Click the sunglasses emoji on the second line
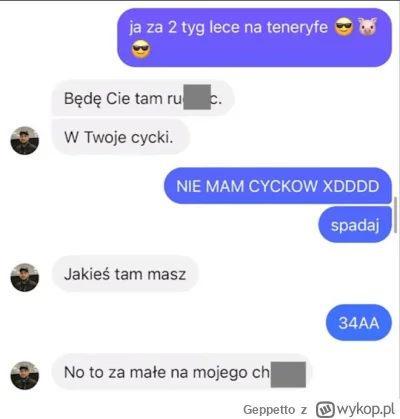Viewport: 400px width, 419px height. (141, 50)
